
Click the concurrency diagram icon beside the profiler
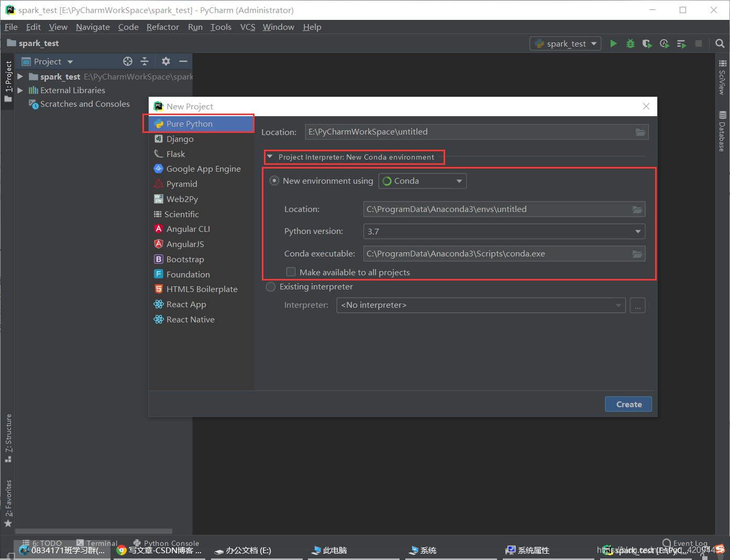pyautogui.click(x=681, y=43)
